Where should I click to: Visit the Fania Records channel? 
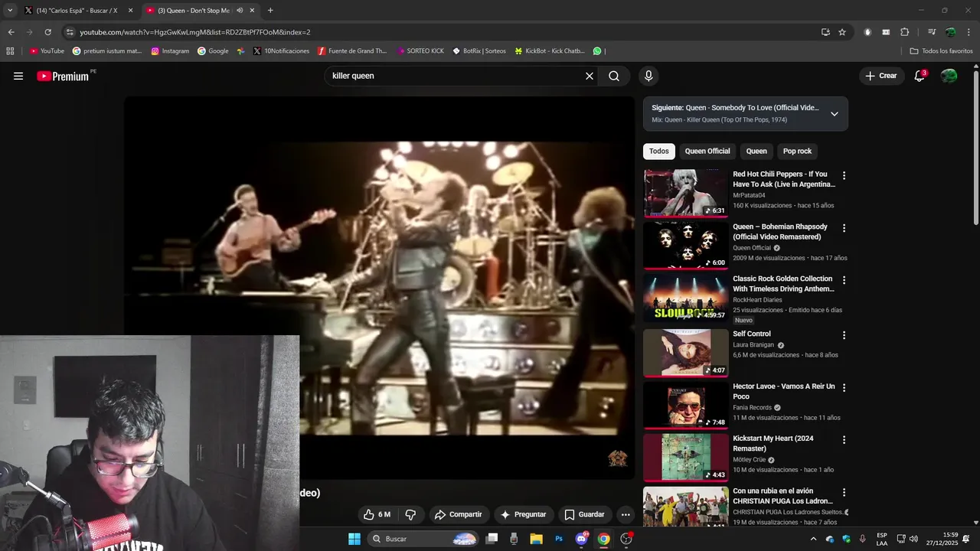pyautogui.click(x=752, y=408)
